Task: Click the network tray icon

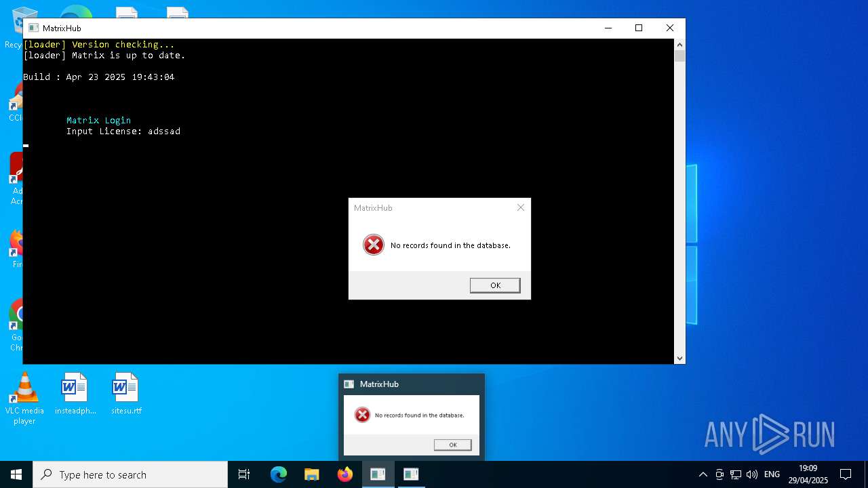Action: click(736, 474)
